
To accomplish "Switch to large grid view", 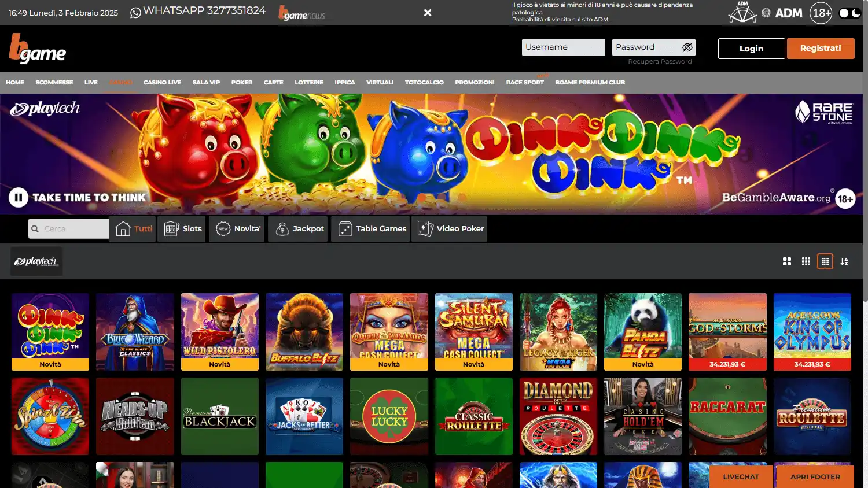I will tap(787, 261).
